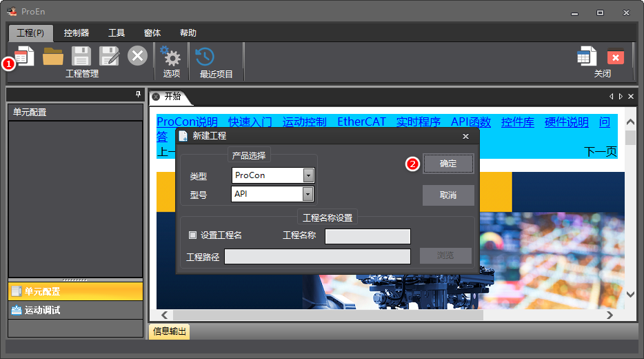This screenshot has height=359, width=644.
Task: Click the 工程管理 group label
Action: tap(82, 74)
